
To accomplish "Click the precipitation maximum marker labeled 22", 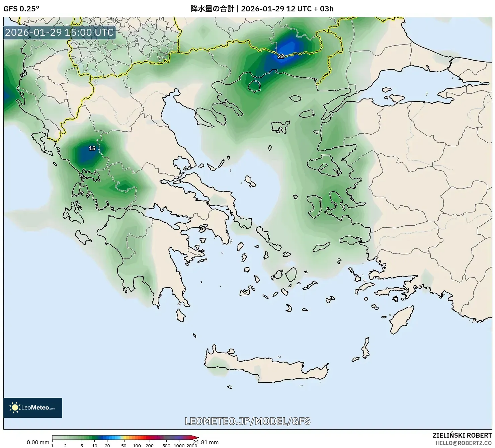I will pos(281,57).
